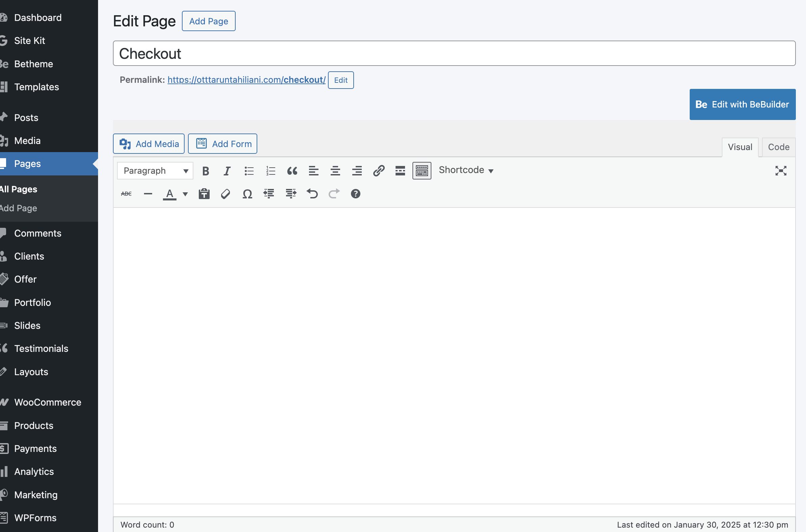Enable distraction-free writing mode
806x532 pixels.
click(781, 171)
